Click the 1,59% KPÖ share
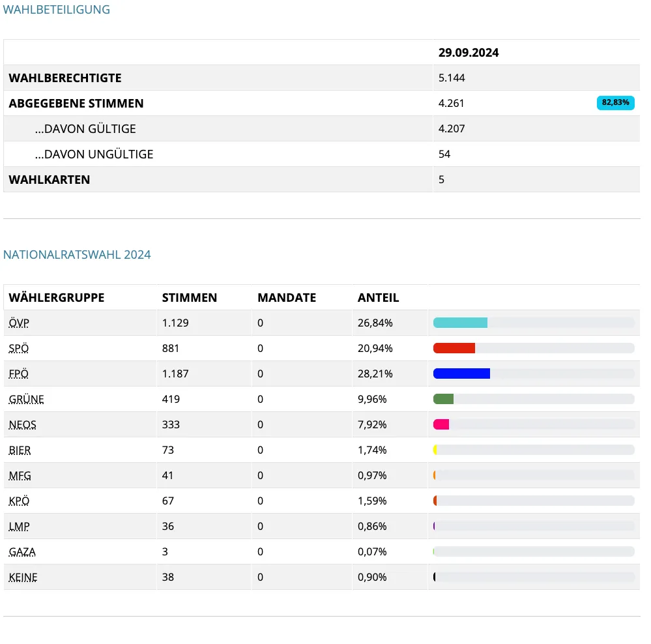 coord(372,501)
